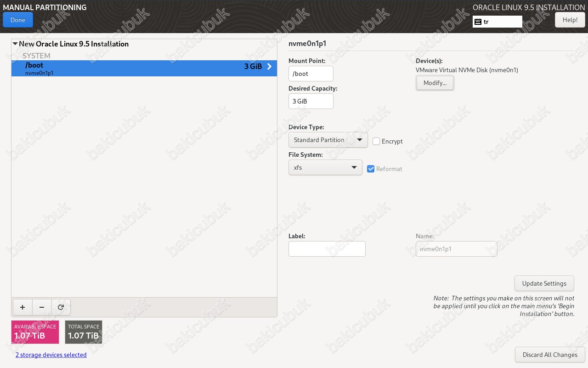This screenshot has width=588, height=368.
Task: Click the nvme0n1p1 heading in details pane
Action: point(307,44)
